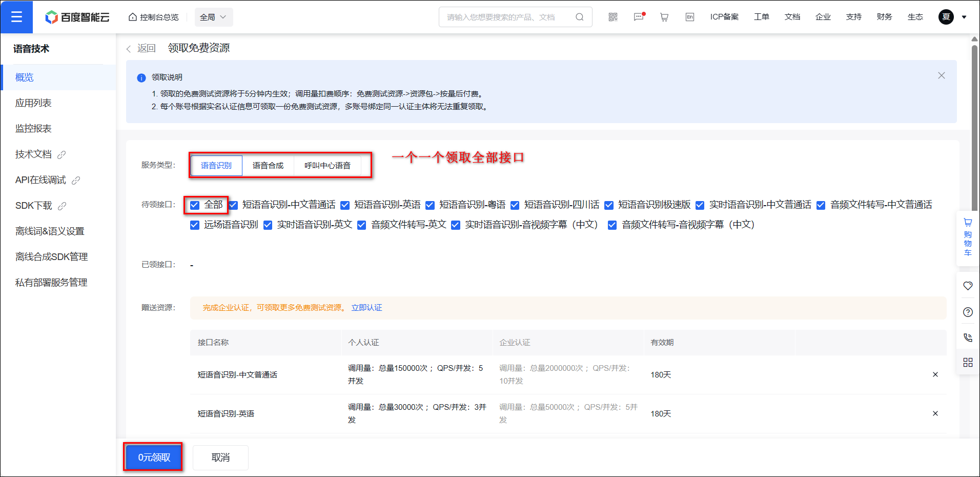This screenshot has height=477, width=980.
Task: Click the 立即认证 link
Action: [366, 308]
